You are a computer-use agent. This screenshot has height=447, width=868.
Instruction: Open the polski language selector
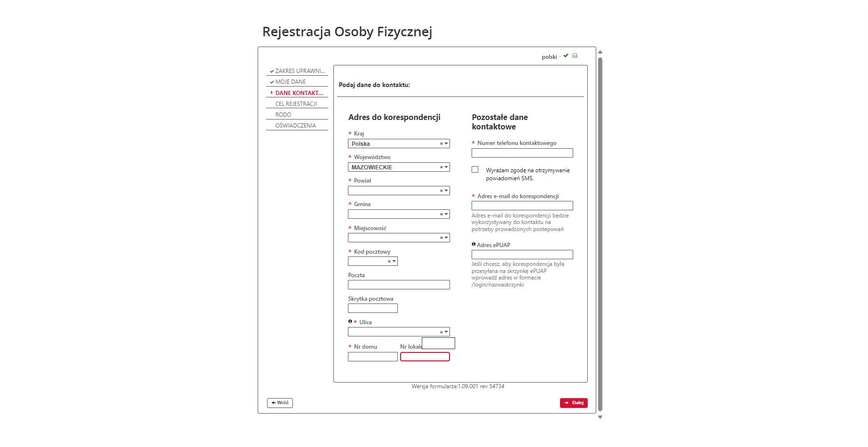pos(550,57)
